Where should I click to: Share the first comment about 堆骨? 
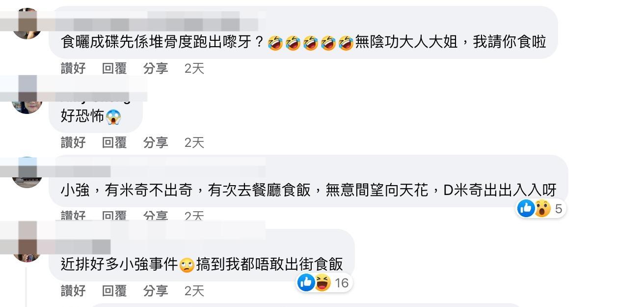156,68
